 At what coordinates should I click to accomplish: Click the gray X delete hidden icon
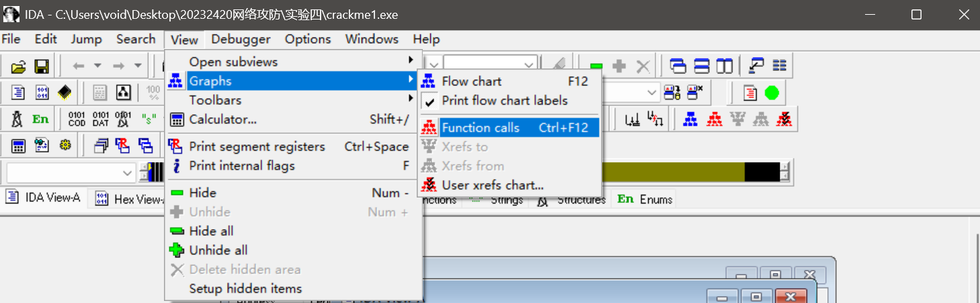pyautogui.click(x=643, y=66)
